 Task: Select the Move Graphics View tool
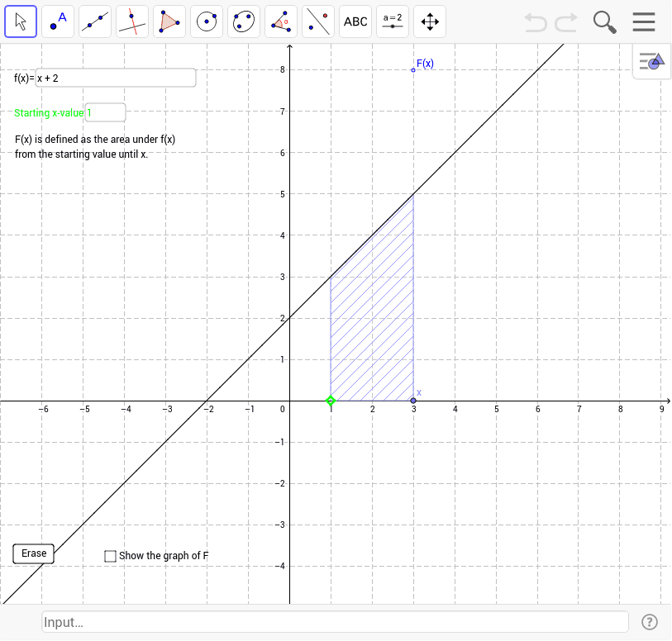(x=430, y=21)
